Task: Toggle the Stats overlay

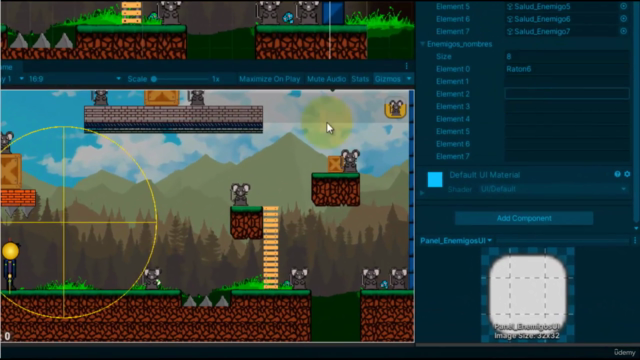Action: pos(360,79)
